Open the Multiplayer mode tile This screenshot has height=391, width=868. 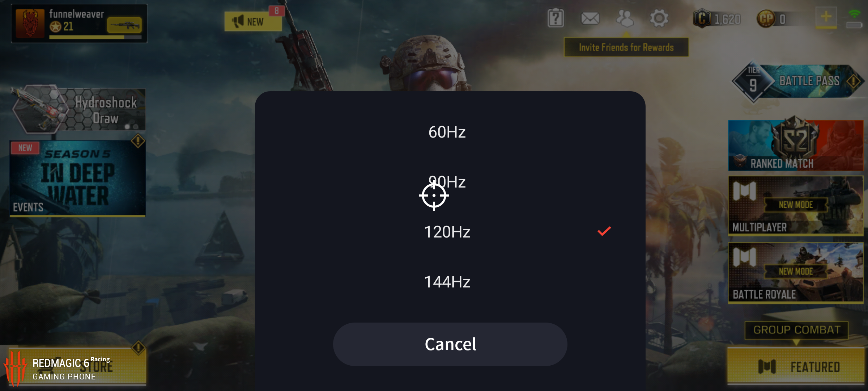coord(796,206)
